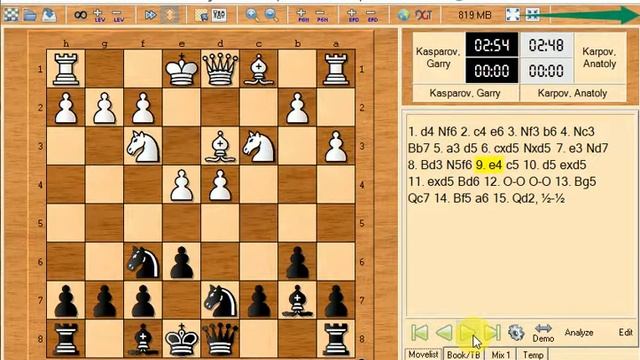Switch to the Movelist tab
The image size is (640, 360).
[423, 354]
